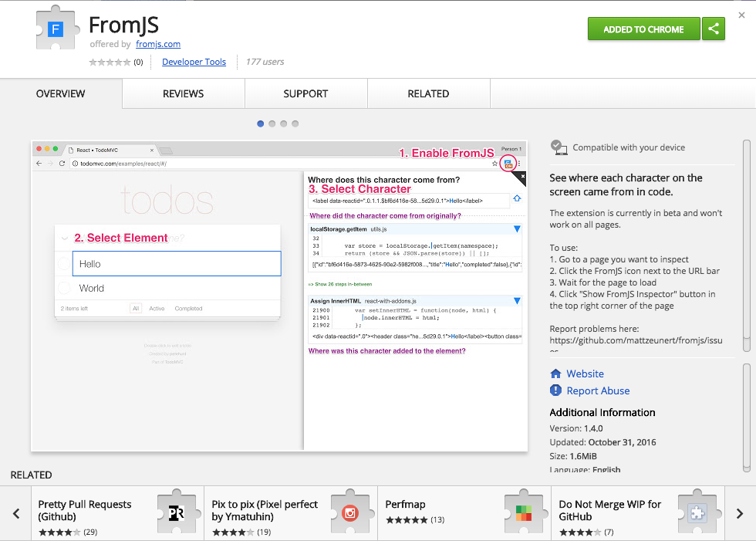756x541 pixels.
Task: Click the Version: 1.4.0 text
Action: click(576, 428)
